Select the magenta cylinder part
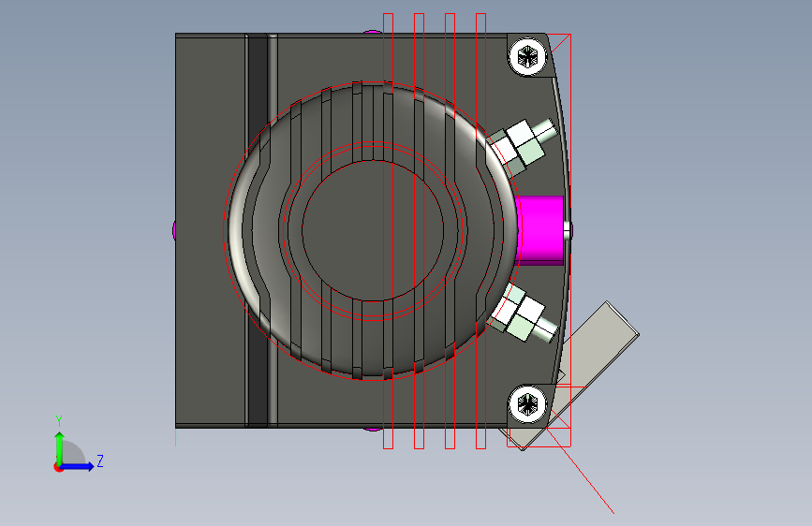This screenshot has height=526, width=812. click(x=540, y=231)
